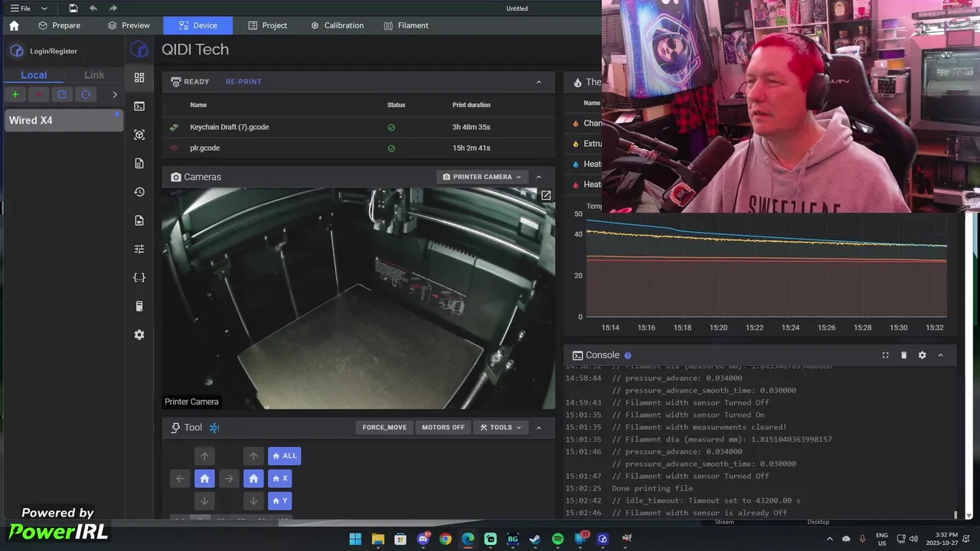Collapse the Console panel
The image size is (980, 551).
[x=940, y=355]
